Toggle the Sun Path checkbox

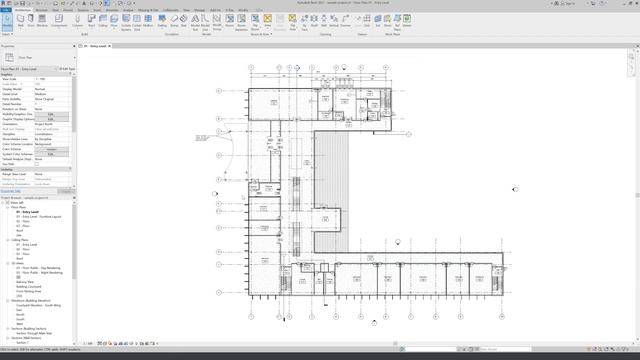point(37,164)
